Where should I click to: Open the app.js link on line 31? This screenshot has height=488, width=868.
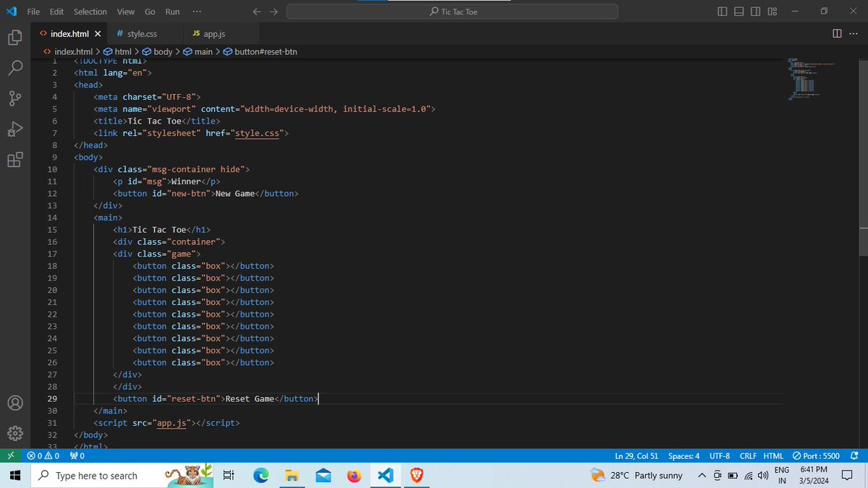tap(171, 423)
